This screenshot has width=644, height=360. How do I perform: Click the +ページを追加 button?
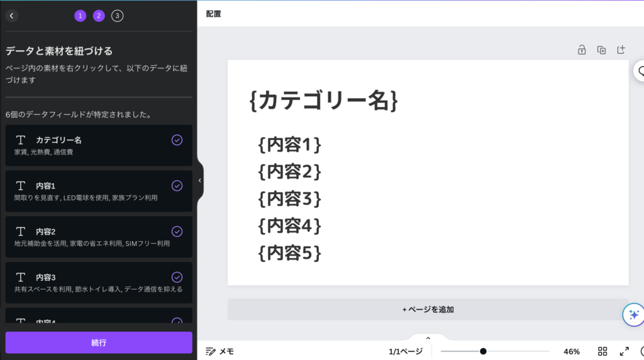[x=428, y=309]
